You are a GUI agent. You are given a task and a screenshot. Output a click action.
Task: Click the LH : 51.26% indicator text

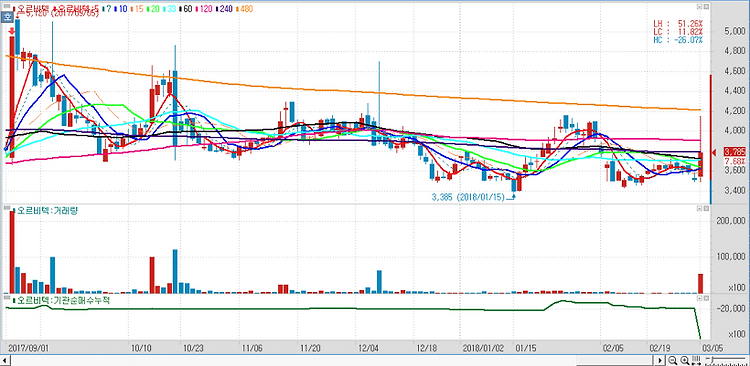coord(678,23)
